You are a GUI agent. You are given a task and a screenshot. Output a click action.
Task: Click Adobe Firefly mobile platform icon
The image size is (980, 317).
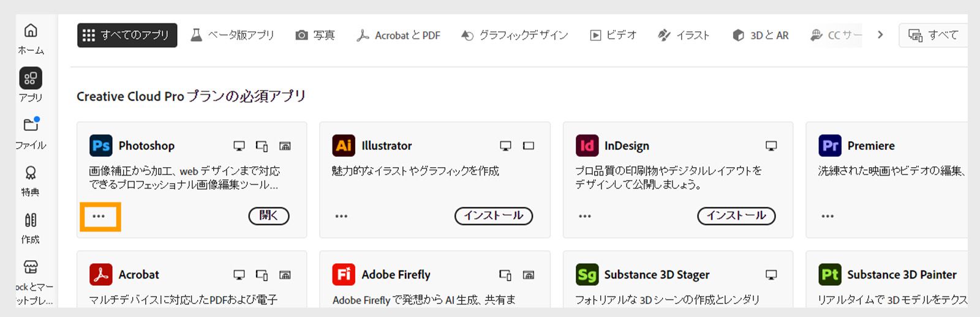tap(505, 275)
